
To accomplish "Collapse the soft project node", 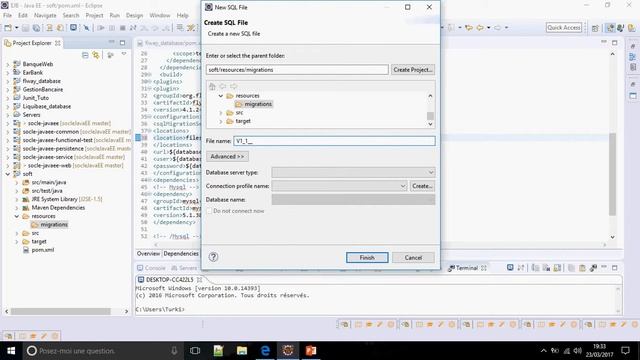I will (x=7, y=174).
